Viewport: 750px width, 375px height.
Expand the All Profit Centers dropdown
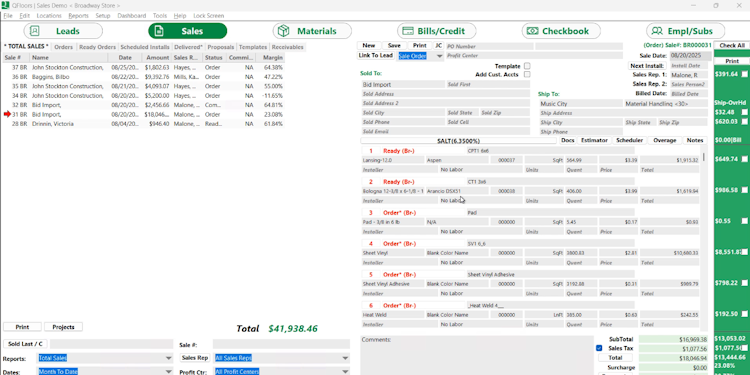coord(345,371)
